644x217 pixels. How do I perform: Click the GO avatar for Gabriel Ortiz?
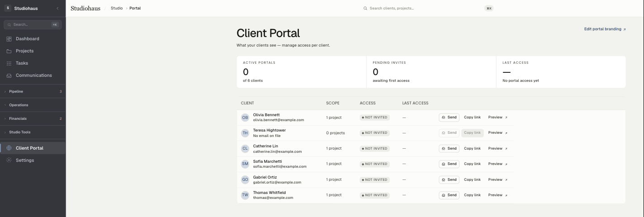(x=245, y=179)
